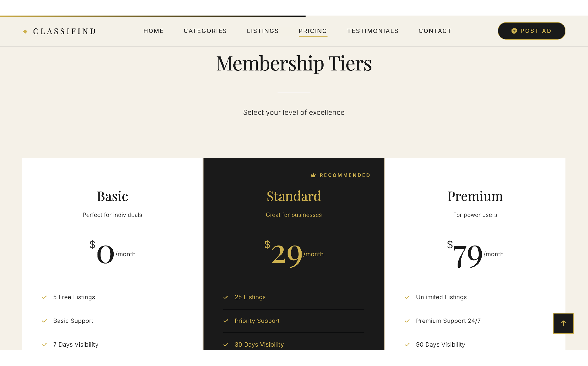
Task: Click the plus icon in Post Ad
Action: (x=514, y=31)
